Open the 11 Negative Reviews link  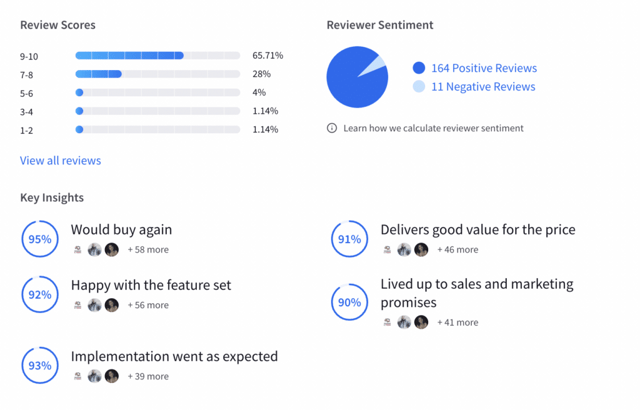[483, 86]
